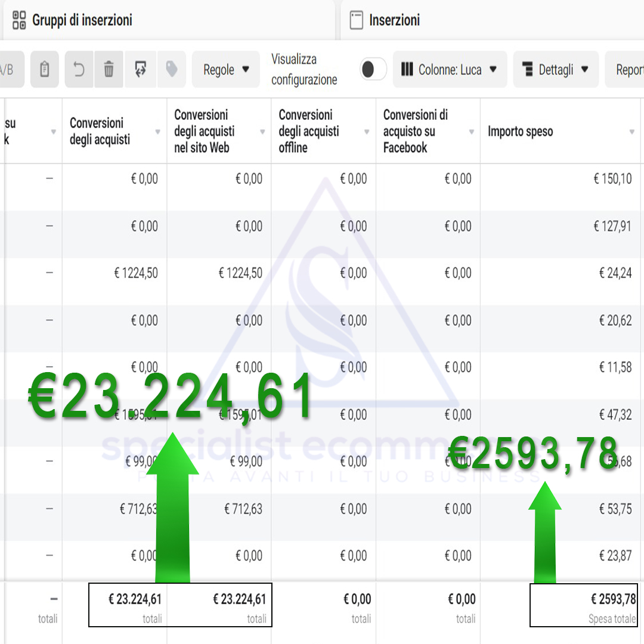This screenshot has height=644, width=644.
Task: Expand the Colonne: Luca dropdown
Action: [x=450, y=70]
